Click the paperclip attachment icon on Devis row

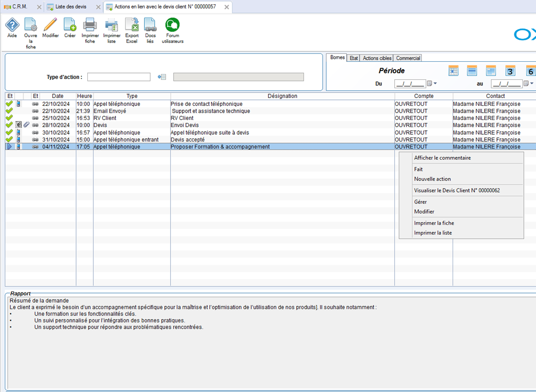pyautogui.click(x=26, y=125)
